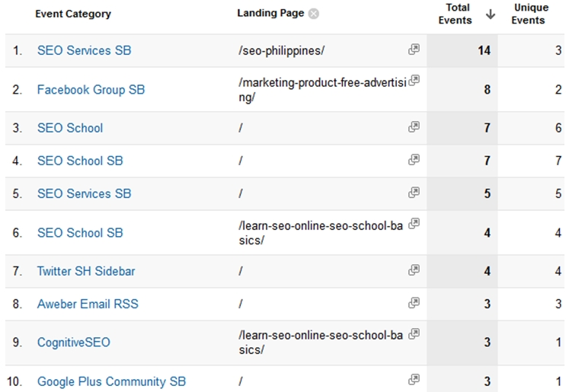Sort by Unique Events column header
566x392 pixels.
[530, 14]
